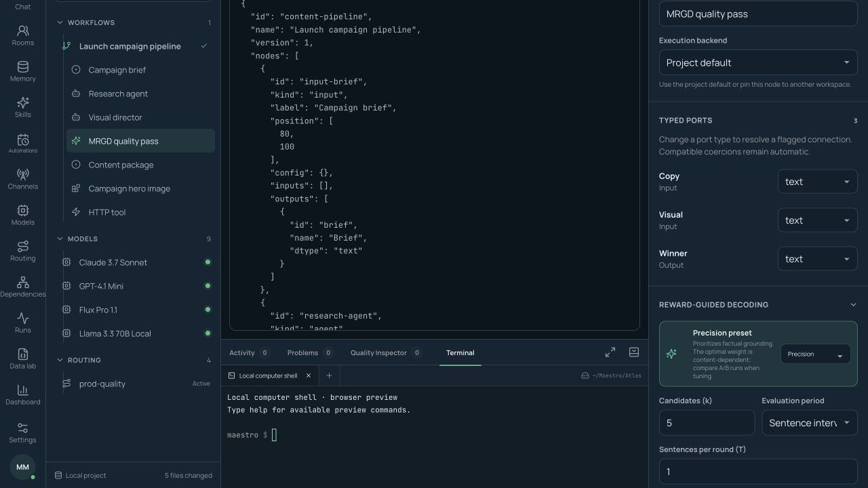Click the Claude 3.7 Sonnet model icon
This screenshot has width=868, height=488.
(66, 262)
